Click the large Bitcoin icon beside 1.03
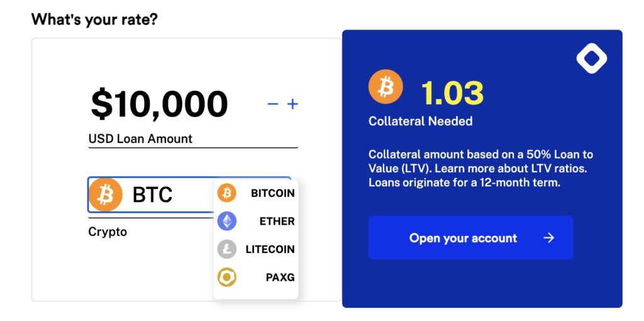Viewport: 644px width, 321px height. coord(386,87)
